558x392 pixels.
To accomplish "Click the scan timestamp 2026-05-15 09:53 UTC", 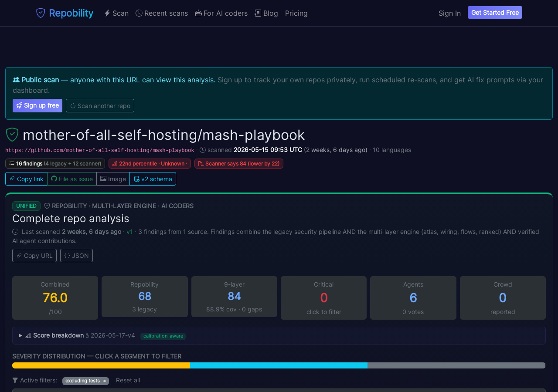I will click(x=268, y=150).
